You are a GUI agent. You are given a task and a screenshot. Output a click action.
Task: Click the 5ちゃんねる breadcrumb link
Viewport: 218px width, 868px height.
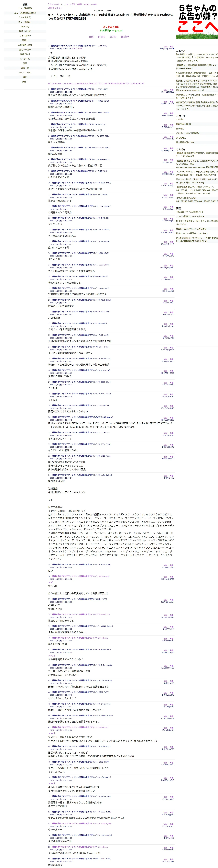point(53,4)
